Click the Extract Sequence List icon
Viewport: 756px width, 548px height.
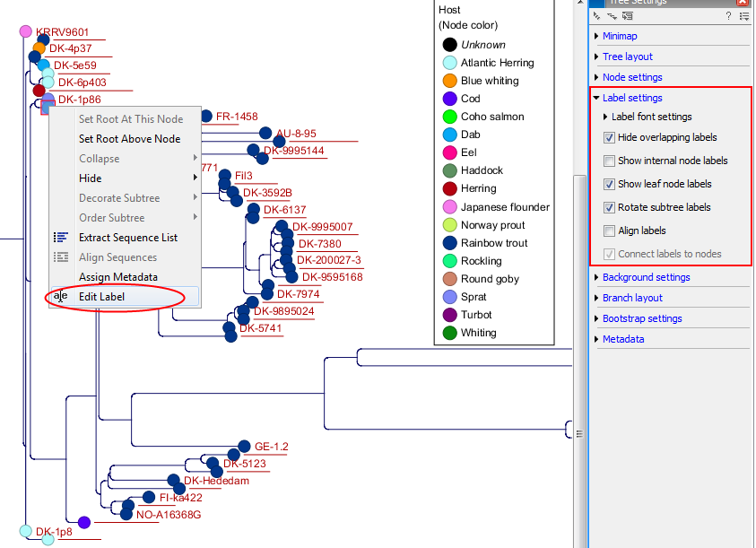click(x=61, y=238)
